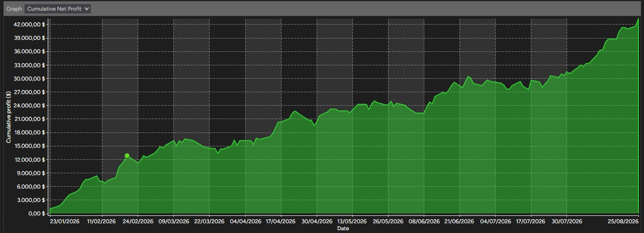Click the 9.000,00 $ axis value
This screenshot has height=233, width=644.
coord(32,173)
